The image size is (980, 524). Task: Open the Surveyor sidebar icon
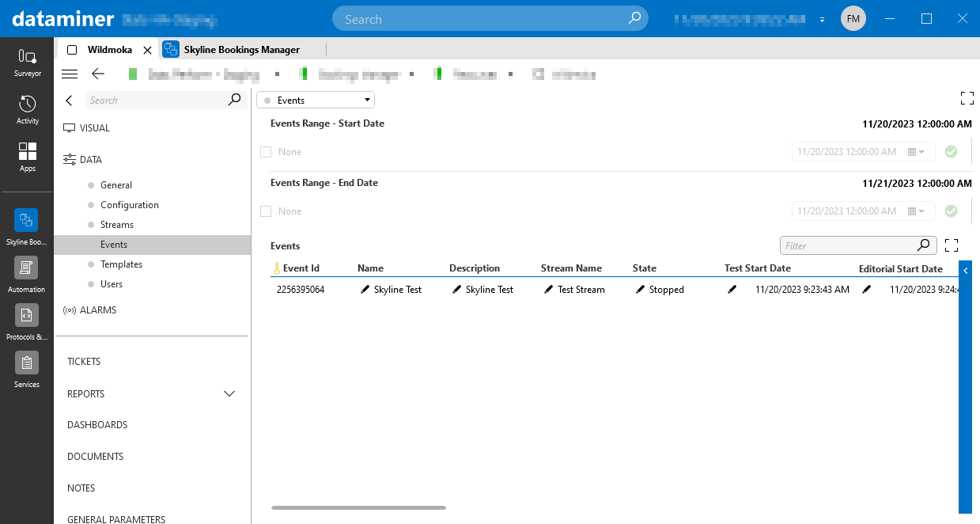tap(27, 57)
